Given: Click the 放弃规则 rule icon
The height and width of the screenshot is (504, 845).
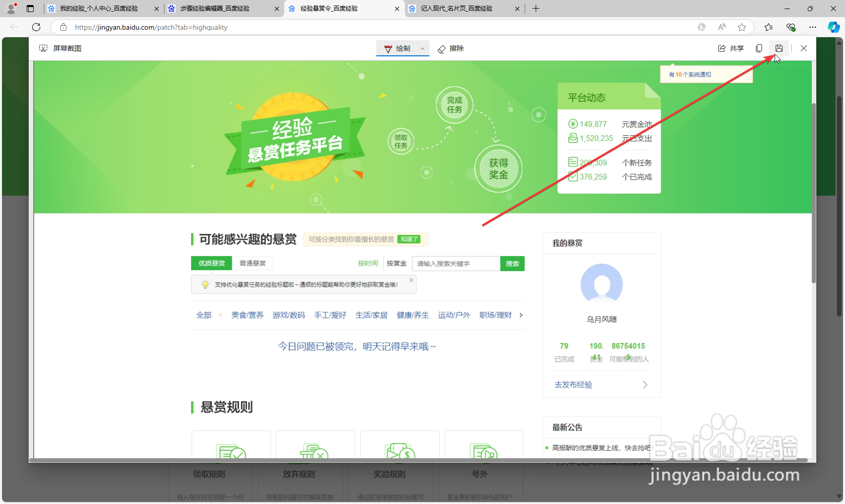Looking at the screenshot, I should pos(314,451).
